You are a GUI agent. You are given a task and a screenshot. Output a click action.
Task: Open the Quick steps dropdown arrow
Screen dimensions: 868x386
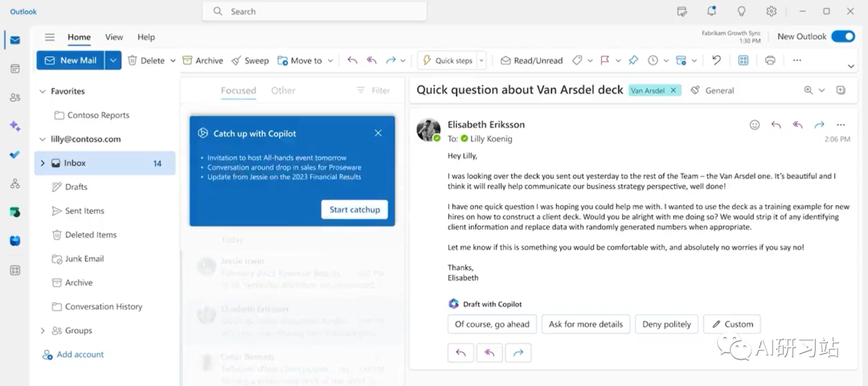click(x=481, y=60)
